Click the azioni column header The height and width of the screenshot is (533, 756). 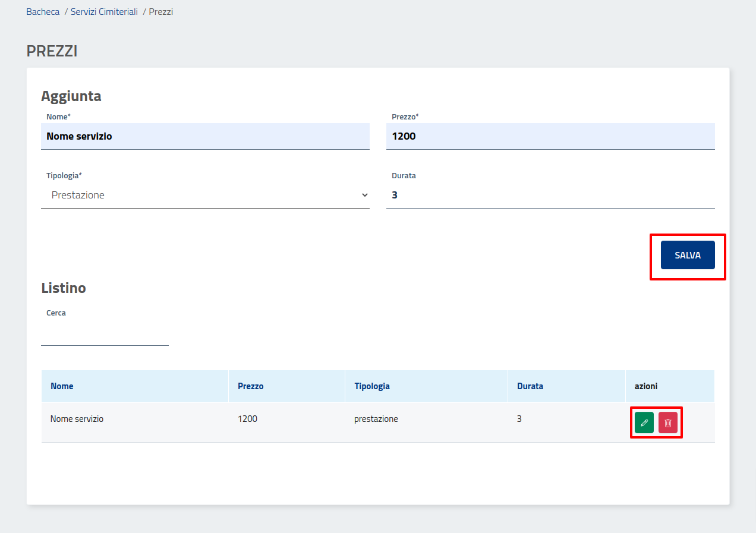[646, 386]
